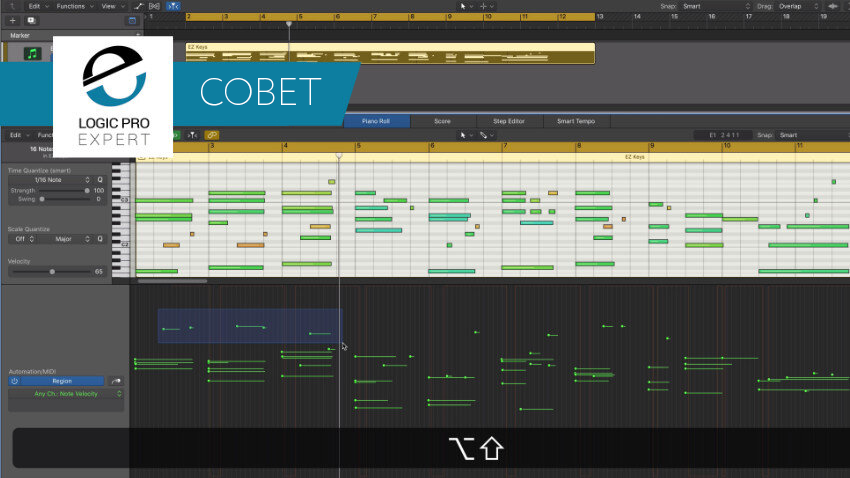Click the piano roll playhead handle
This screenshot has height=478, width=850.
point(339,156)
